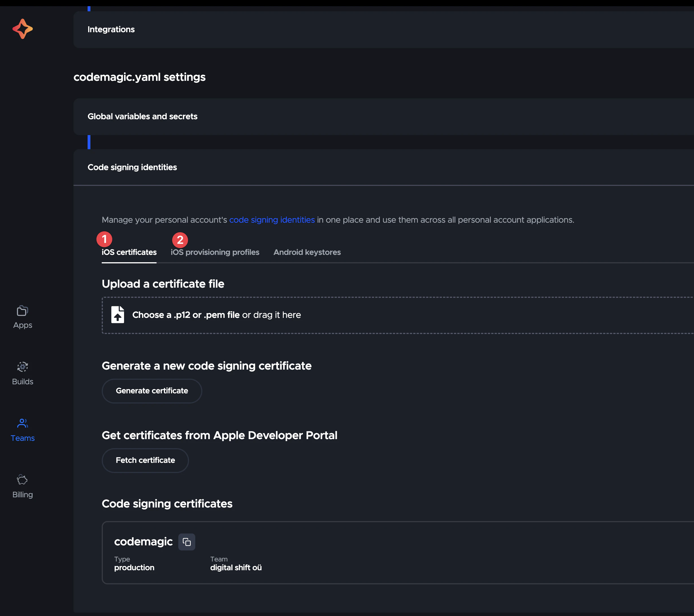
Task: Navigate to Builds panel
Action: [22, 372]
